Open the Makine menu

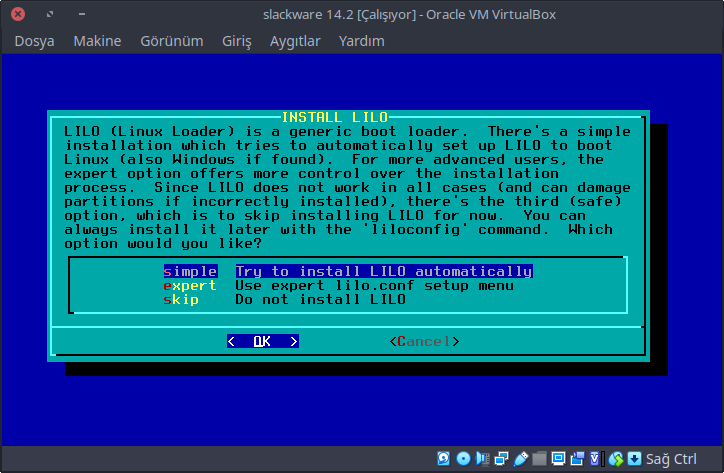tap(97, 41)
